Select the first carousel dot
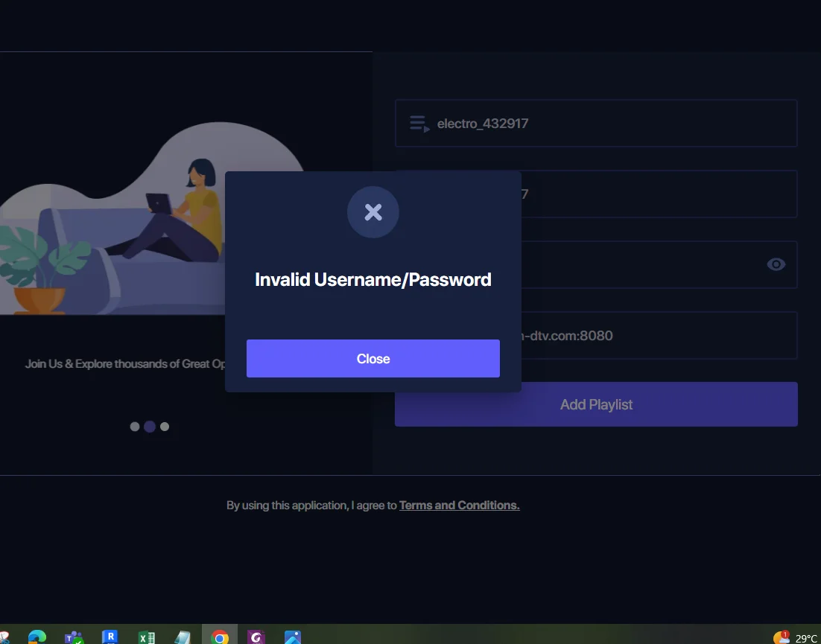Viewport: 821px width, 644px height. 135,427
